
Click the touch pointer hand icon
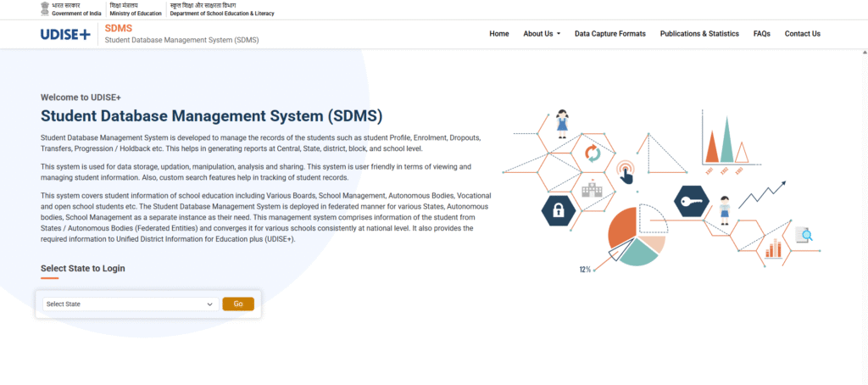point(626,171)
